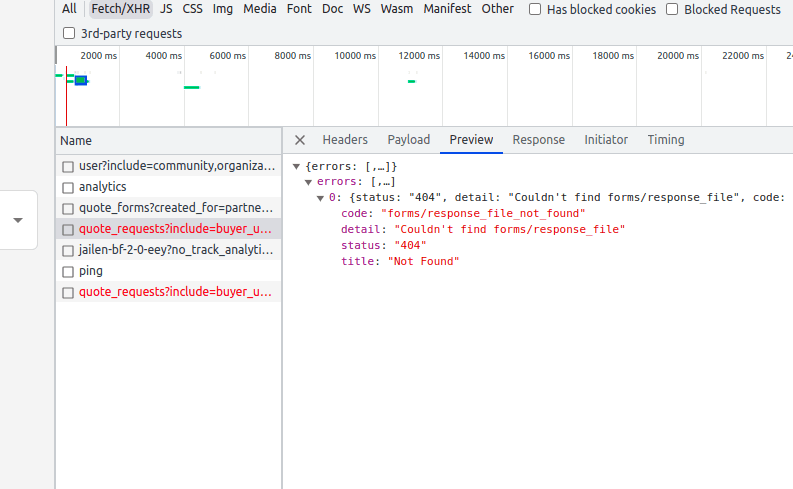Collapse the error item 0 entry
This screenshot has width=793, height=489.
(321, 198)
